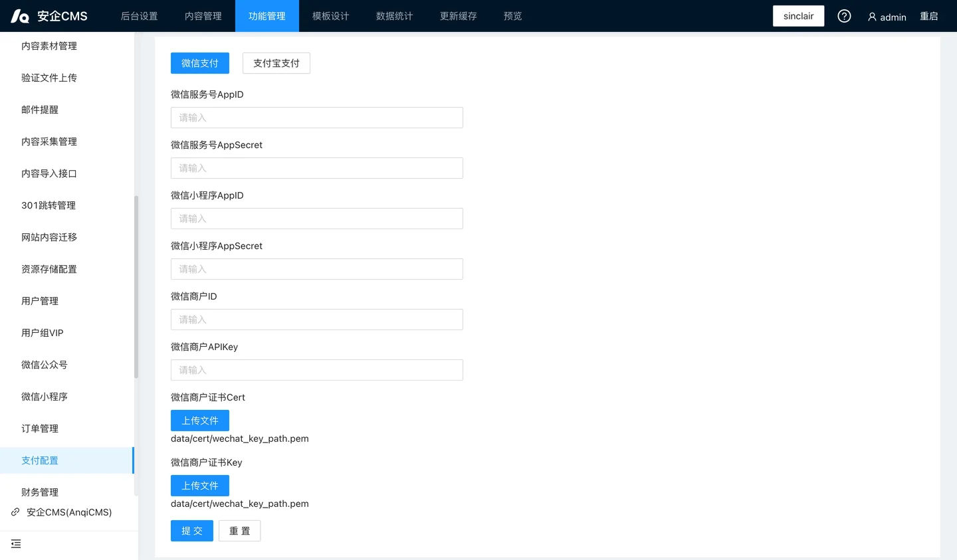Open the help question mark icon
957x560 pixels.
click(x=844, y=16)
